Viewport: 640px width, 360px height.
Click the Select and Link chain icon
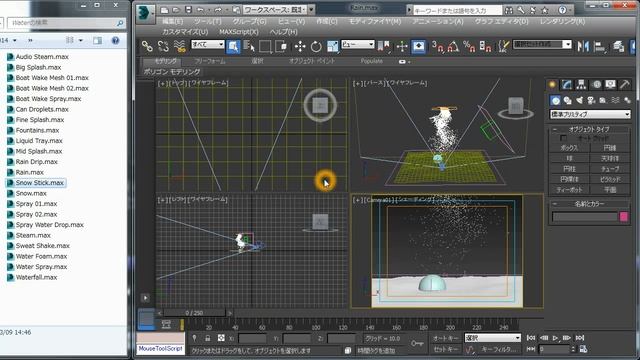click(x=147, y=46)
